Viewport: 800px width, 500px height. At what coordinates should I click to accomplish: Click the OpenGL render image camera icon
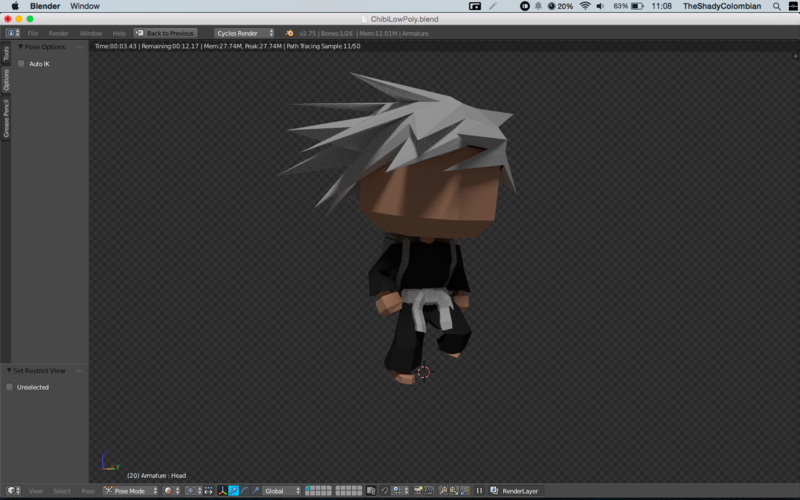tap(418, 491)
